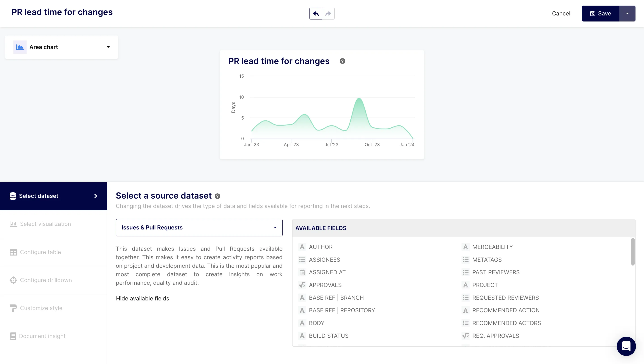Switch to the Configure drilldown step
The width and height of the screenshot is (644, 364).
tap(46, 280)
